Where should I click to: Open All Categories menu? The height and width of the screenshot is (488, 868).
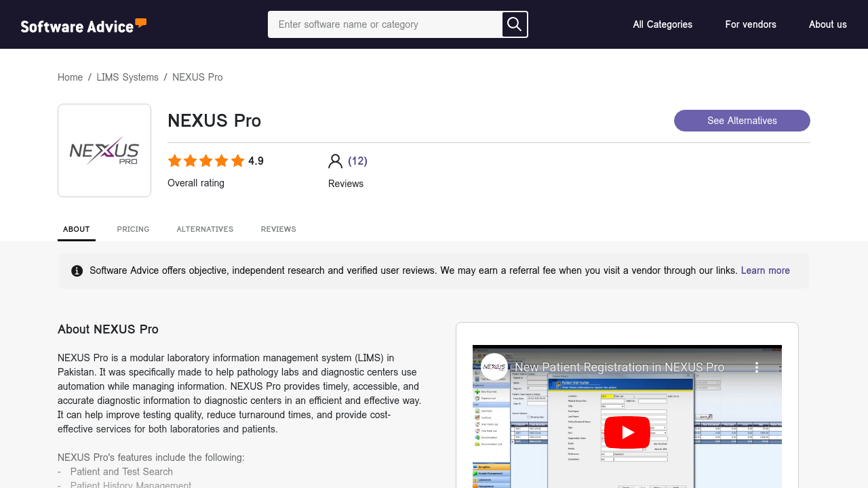point(663,24)
